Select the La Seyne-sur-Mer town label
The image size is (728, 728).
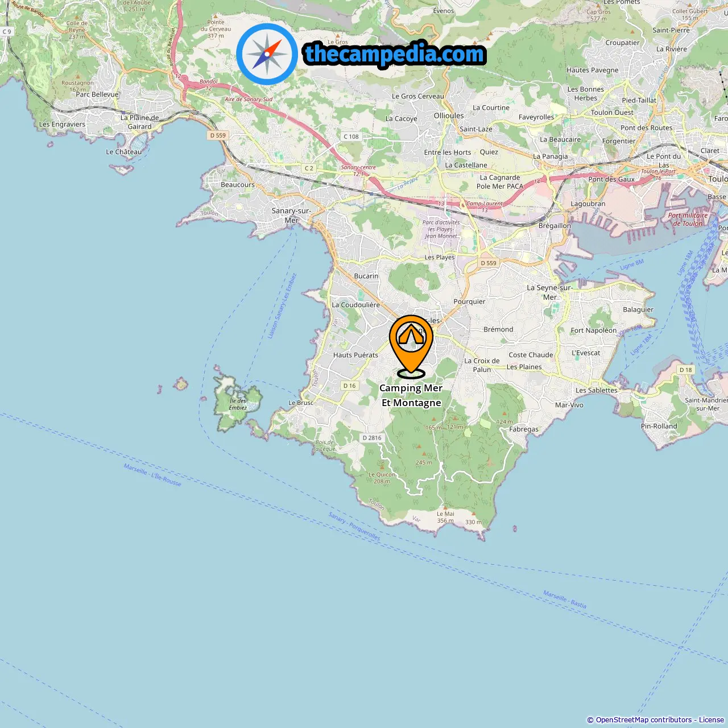click(x=549, y=292)
